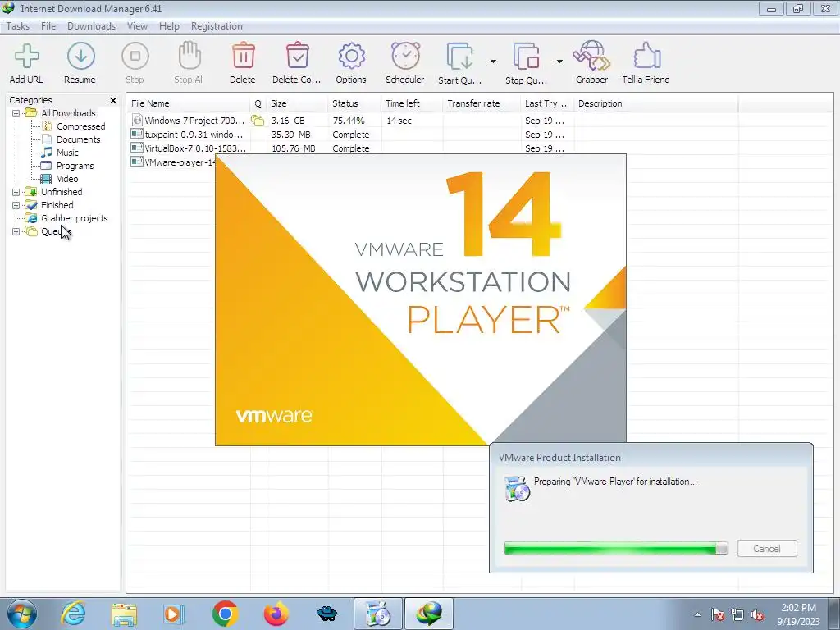Open Windows Explorer from taskbar
This screenshot has height=630, width=840.
[124, 614]
